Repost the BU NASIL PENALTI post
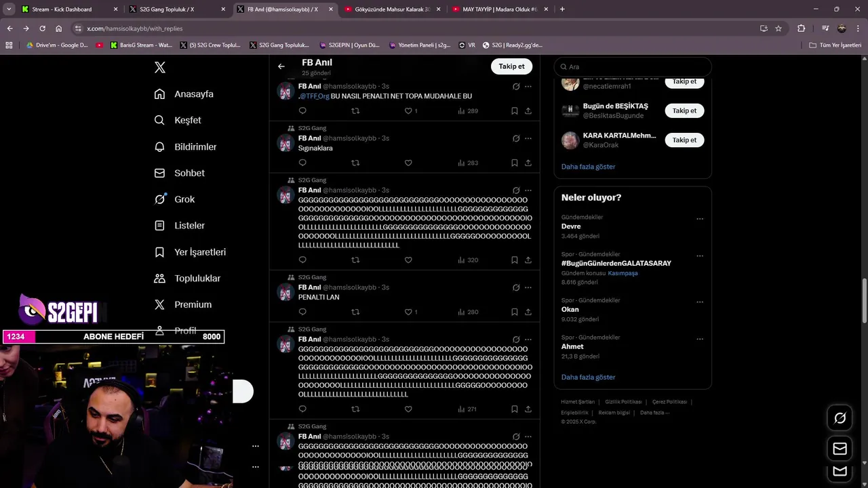Viewport: 868px width, 488px height. 355,110
